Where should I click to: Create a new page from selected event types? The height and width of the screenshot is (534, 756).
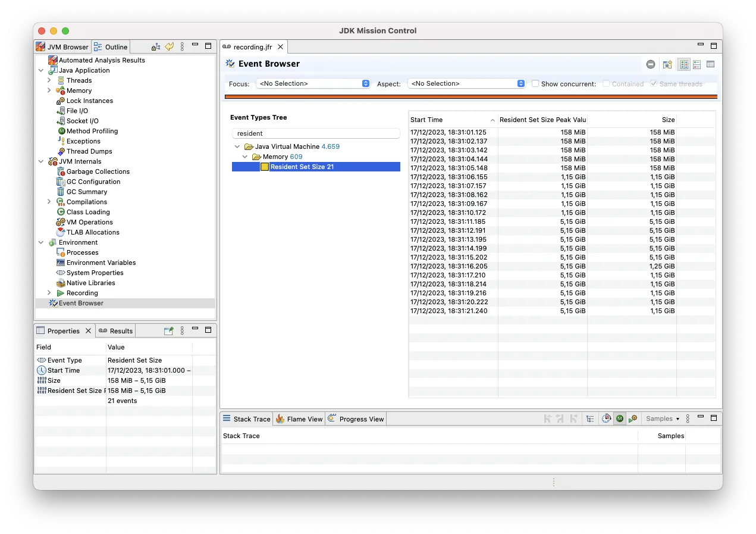pos(667,64)
